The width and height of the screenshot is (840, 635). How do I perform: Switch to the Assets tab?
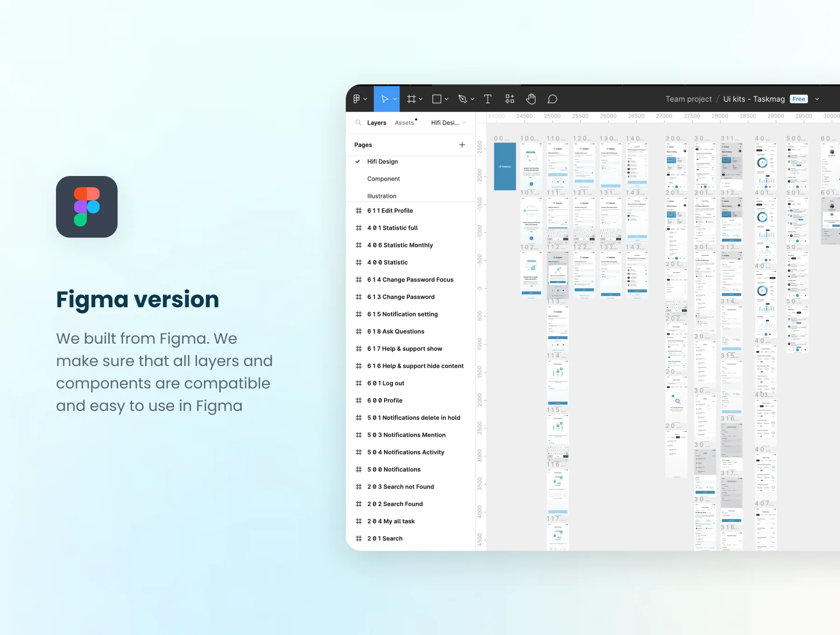pyautogui.click(x=405, y=123)
